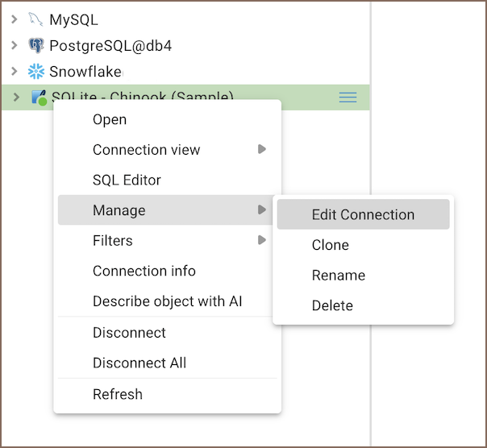Image resolution: width=487 pixels, height=448 pixels.
Task: Select the PostgreSQL@db4 tree label
Action: [110, 46]
